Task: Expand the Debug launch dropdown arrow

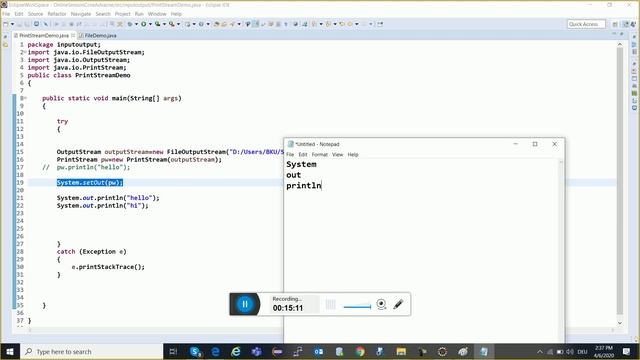Action: click(136, 24)
